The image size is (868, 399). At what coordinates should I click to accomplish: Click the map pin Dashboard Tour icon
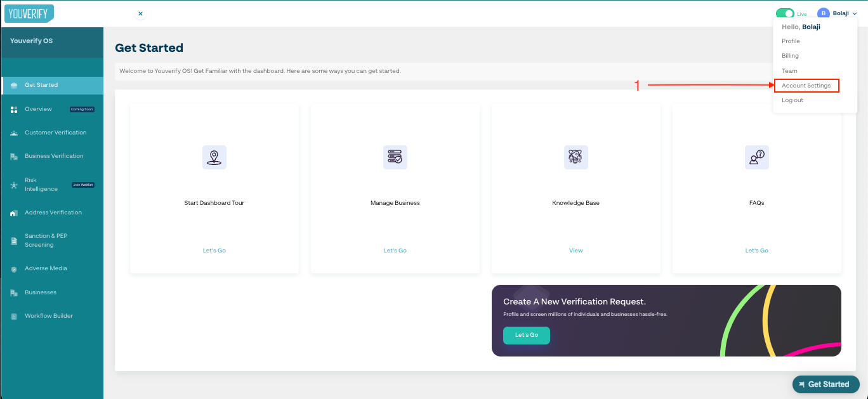(214, 157)
